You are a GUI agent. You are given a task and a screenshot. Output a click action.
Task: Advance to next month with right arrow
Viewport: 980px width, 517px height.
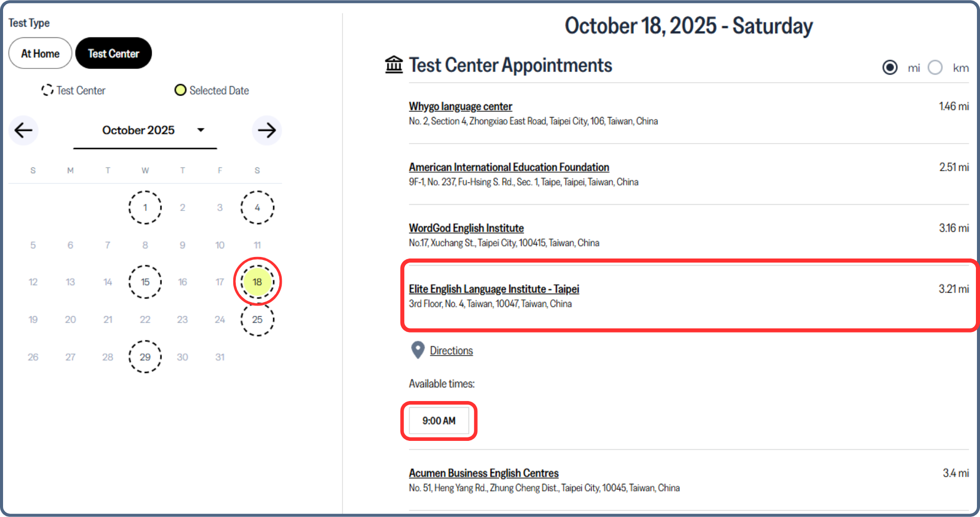[266, 131]
